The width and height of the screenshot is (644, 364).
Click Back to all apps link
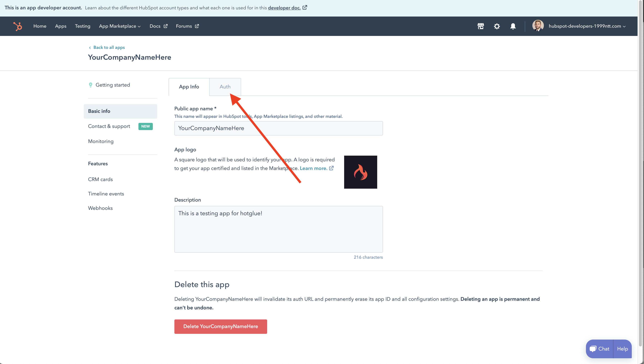109,47
